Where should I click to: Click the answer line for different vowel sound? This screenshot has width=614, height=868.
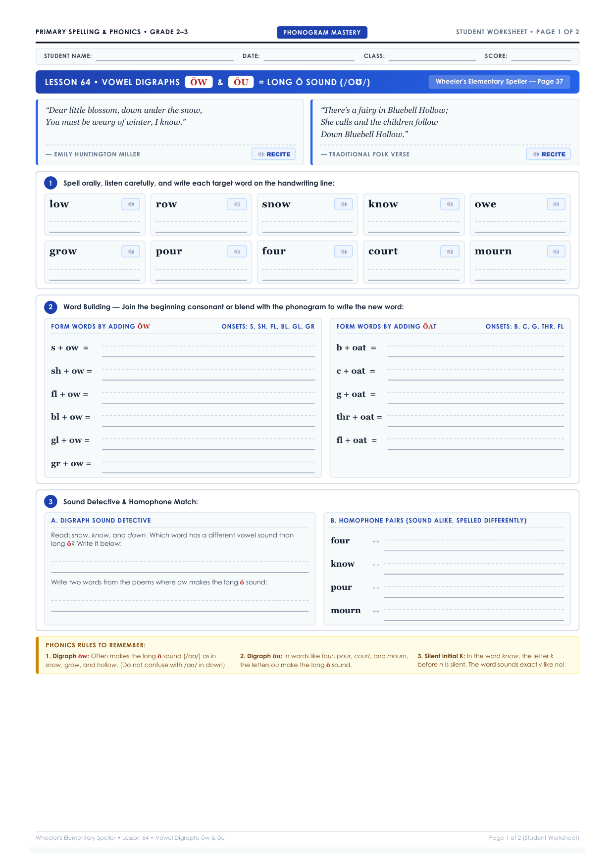tap(180, 567)
